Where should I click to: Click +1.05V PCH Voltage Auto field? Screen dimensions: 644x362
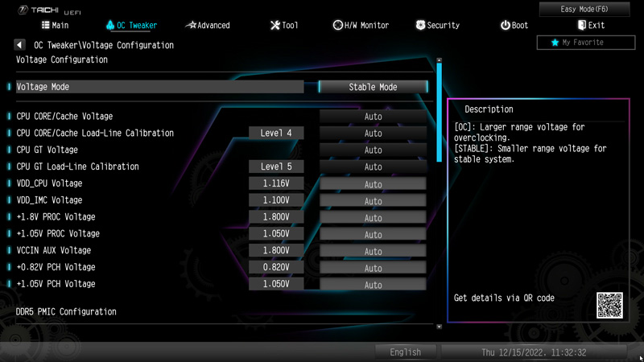coord(373,285)
